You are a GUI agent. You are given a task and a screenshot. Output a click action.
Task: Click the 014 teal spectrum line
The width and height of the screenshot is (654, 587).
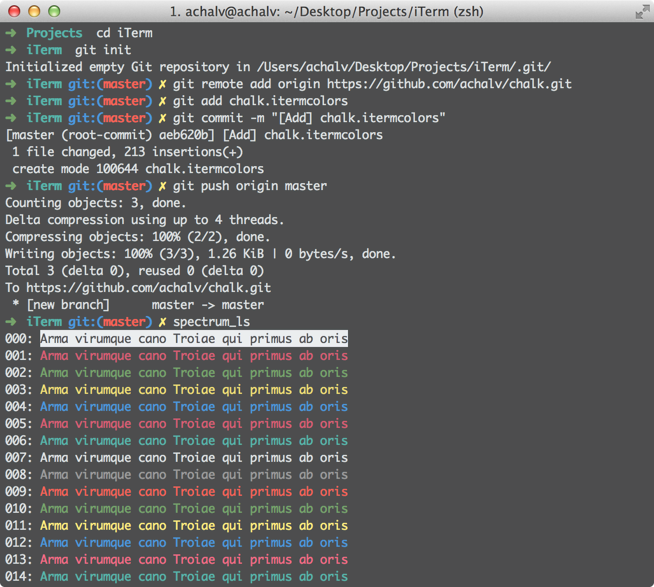coord(194,577)
